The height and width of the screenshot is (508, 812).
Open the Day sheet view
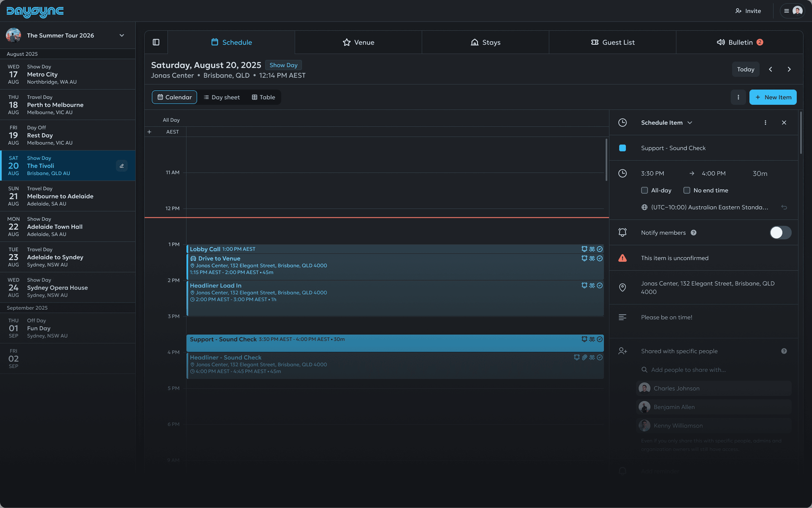pos(222,97)
